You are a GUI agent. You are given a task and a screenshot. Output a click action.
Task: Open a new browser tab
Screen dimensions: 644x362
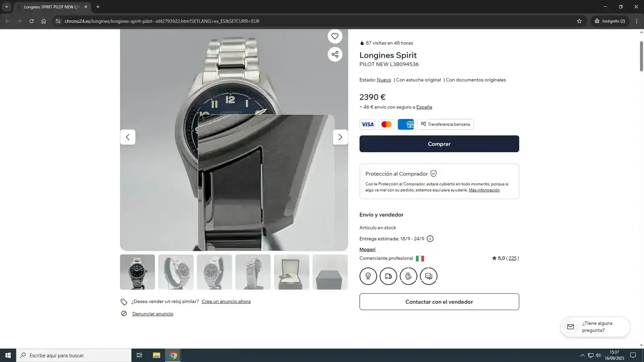98,7
